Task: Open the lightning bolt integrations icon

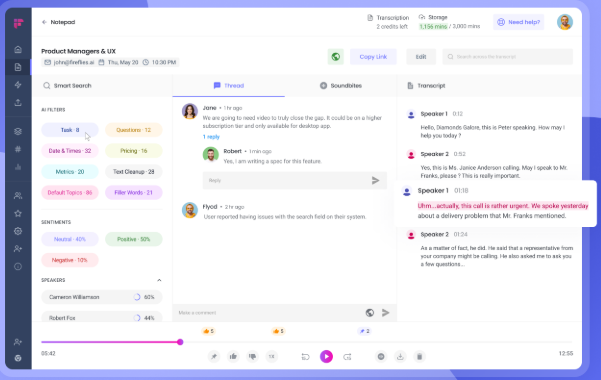Action: pos(18,85)
